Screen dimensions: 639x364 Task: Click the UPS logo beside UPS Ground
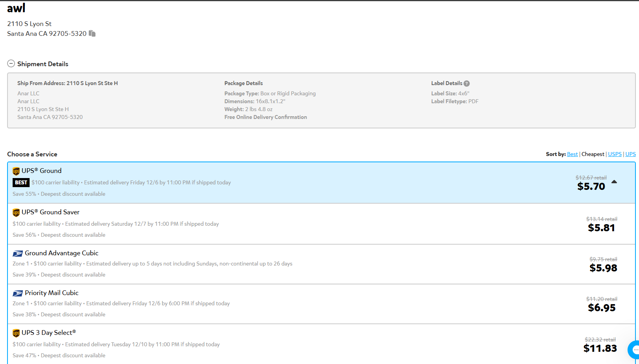pos(16,171)
